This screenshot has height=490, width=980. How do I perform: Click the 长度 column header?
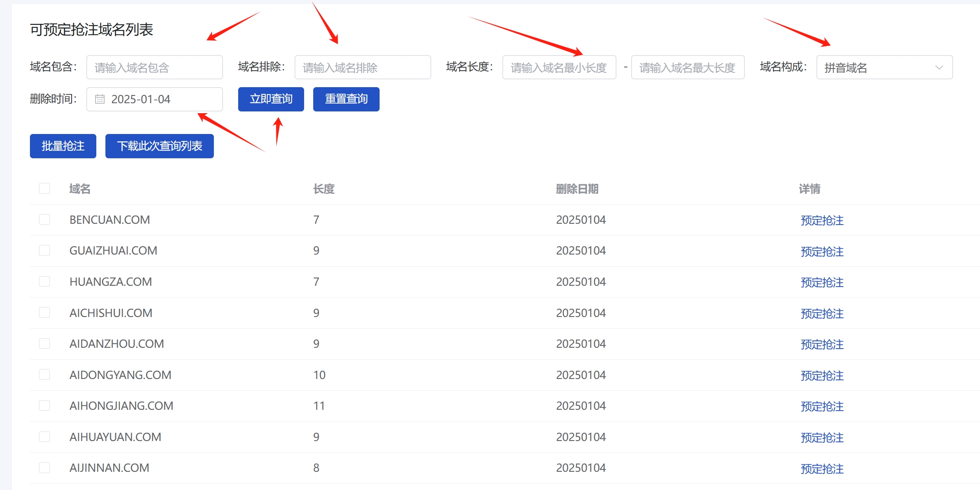[x=324, y=189]
